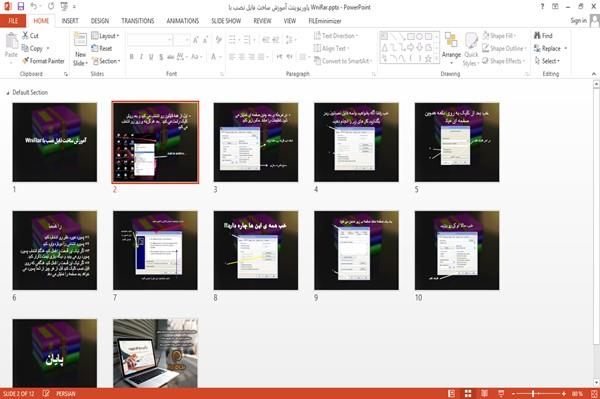Open Layout dropdown

coord(105,36)
